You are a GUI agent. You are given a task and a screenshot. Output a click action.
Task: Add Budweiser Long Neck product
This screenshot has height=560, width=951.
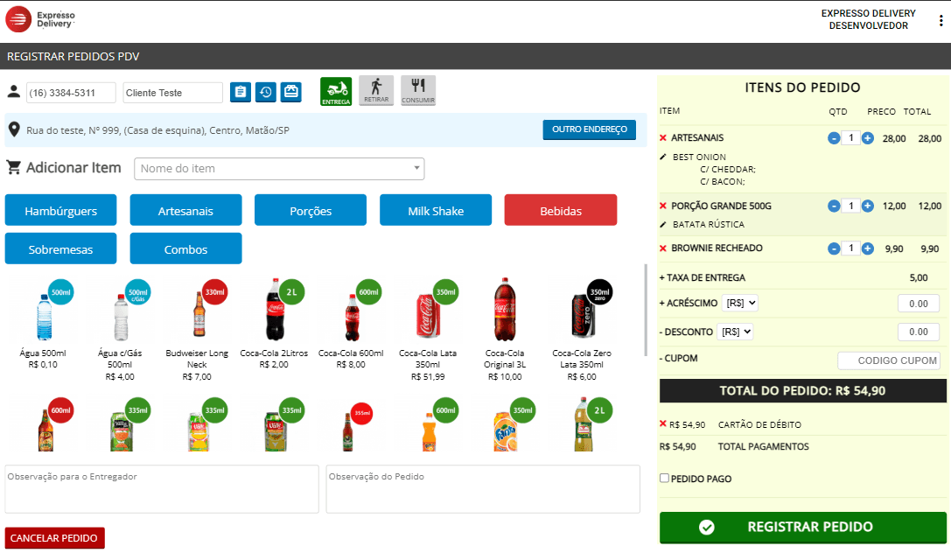pyautogui.click(x=197, y=330)
